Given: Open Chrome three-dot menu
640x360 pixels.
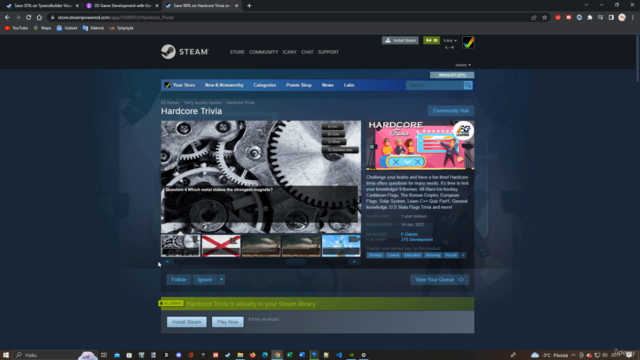Looking at the screenshot, I should (x=633, y=18).
